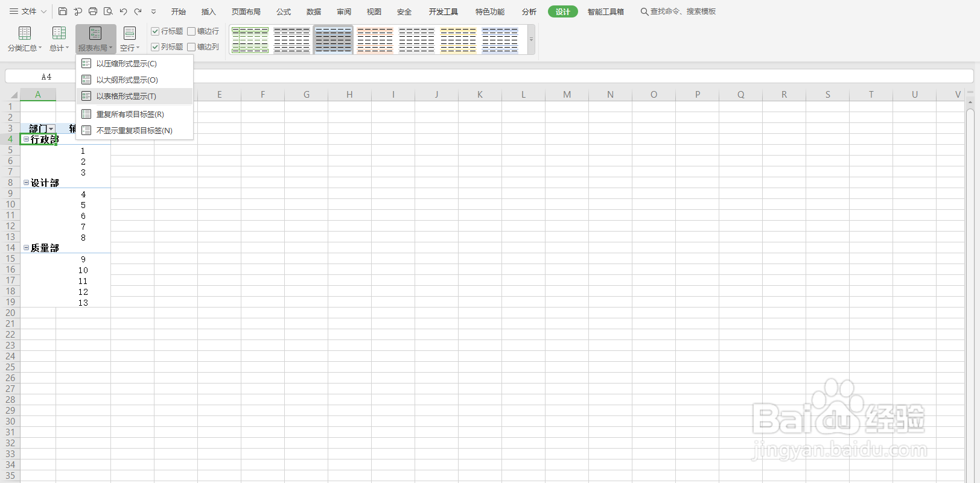
Task: Switch to the 视图 tab
Action: 374,11
